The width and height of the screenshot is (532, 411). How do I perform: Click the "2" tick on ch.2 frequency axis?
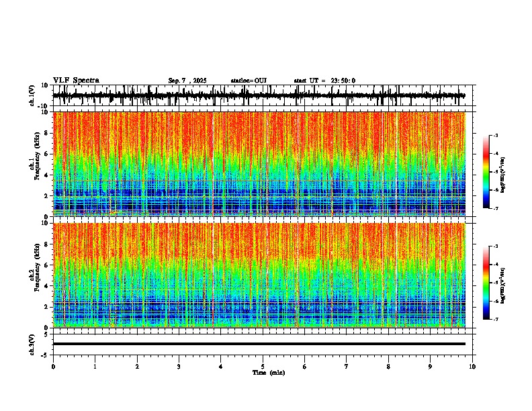pyautogui.click(x=47, y=307)
